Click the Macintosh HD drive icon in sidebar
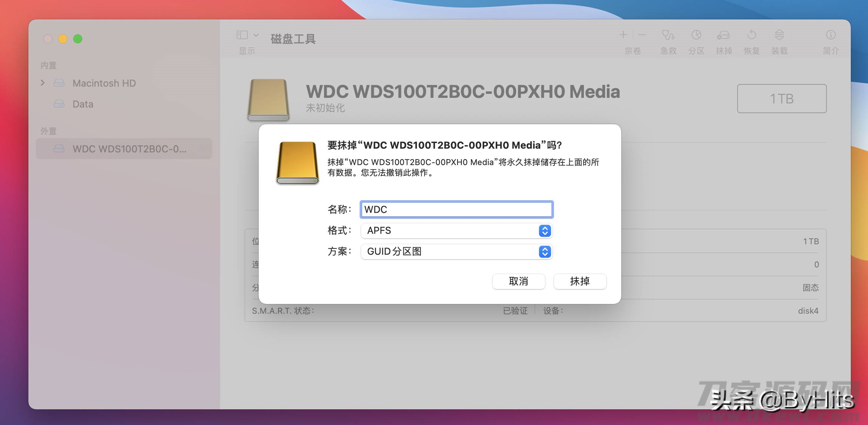Image resolution: width=868 pixels, height=425 pixels. click(59, 83)
